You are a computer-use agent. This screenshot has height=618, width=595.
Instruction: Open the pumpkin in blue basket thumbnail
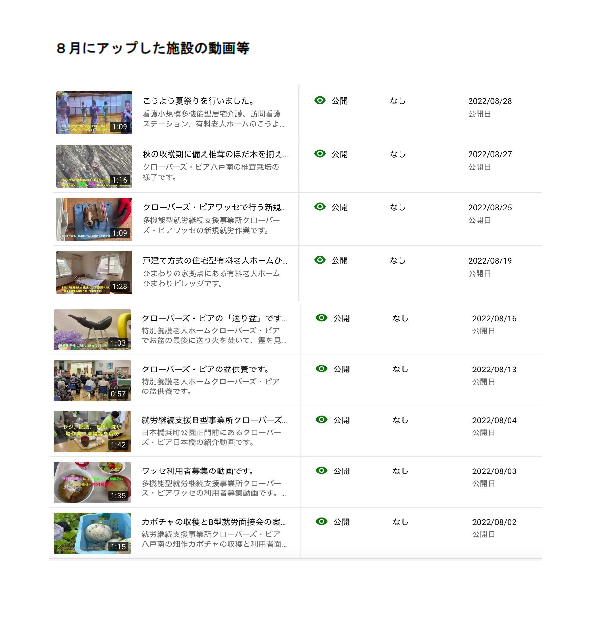tap(93, 533)
